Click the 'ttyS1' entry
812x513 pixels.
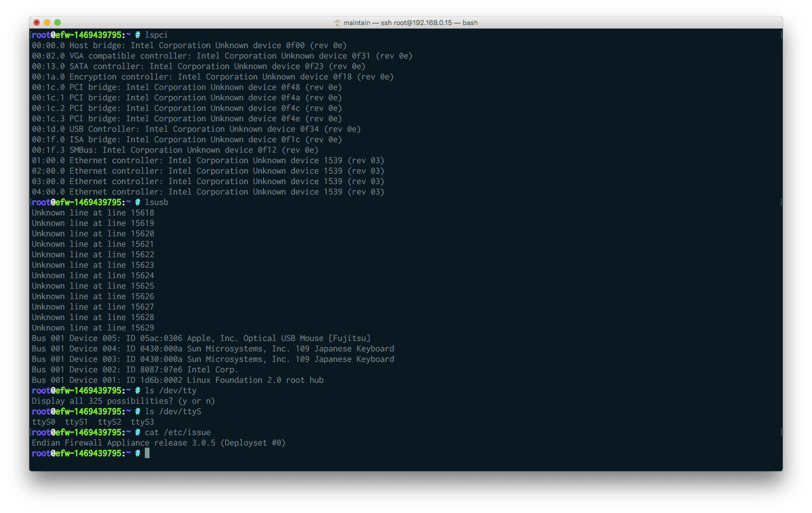(76, 422)
